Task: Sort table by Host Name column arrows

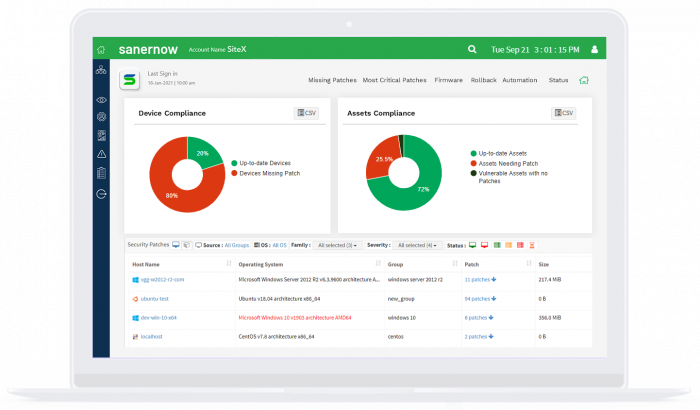Action: pos(229,264)
